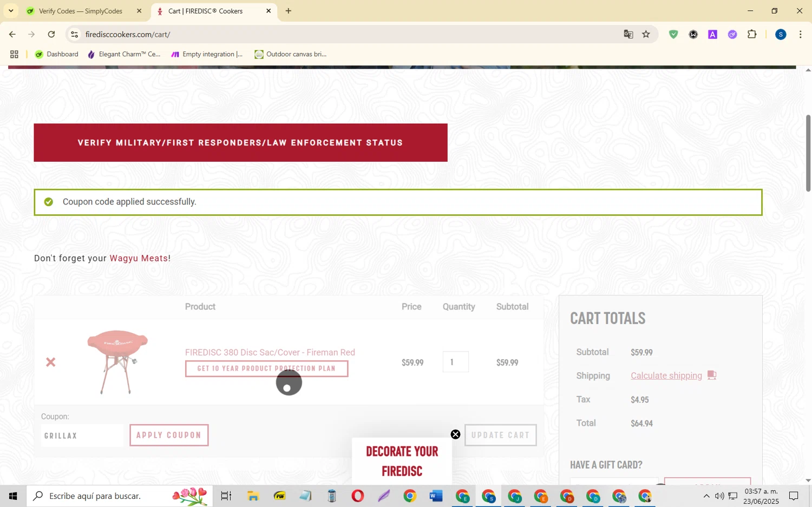This screenshot has height=507, width=812.
Task: Open File Explorer from the taskbar
Action: click(253, 496)
